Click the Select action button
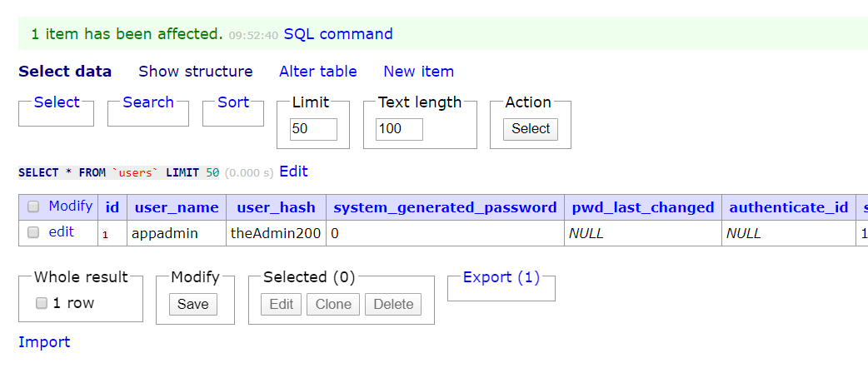 point(531,129)
